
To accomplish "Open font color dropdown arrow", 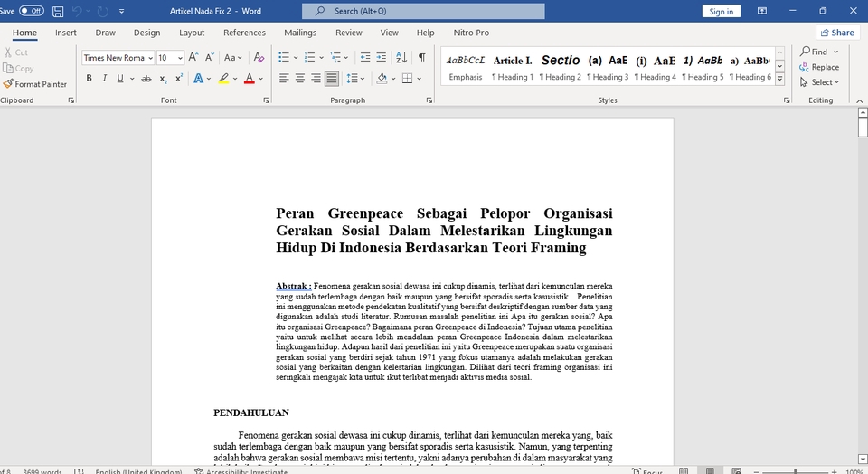I will pyautogui.click(x=260, y=79).
